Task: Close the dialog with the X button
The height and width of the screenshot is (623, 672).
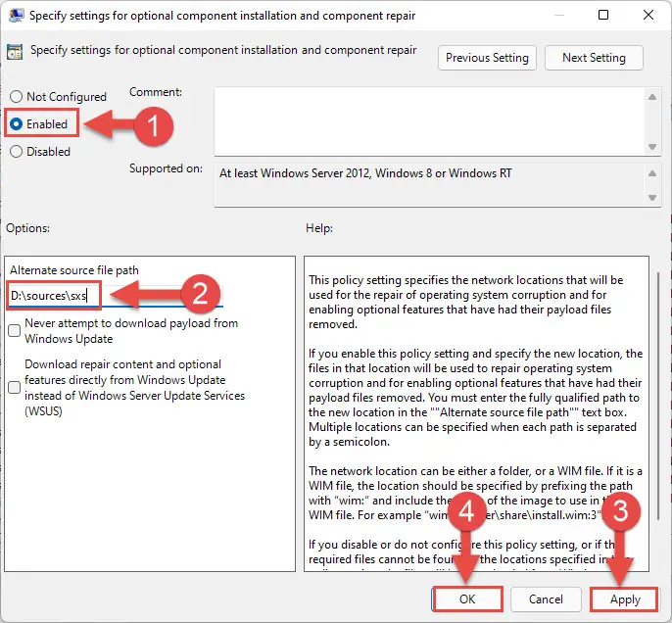Action: tap(648, 15)
